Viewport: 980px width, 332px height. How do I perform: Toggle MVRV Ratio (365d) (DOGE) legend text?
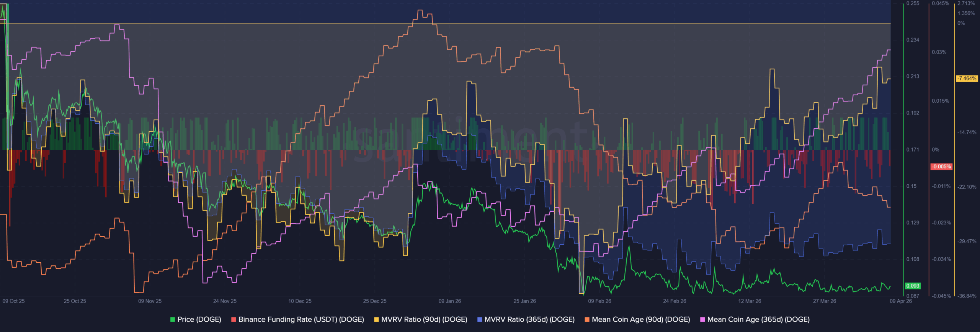pos(529,319)
